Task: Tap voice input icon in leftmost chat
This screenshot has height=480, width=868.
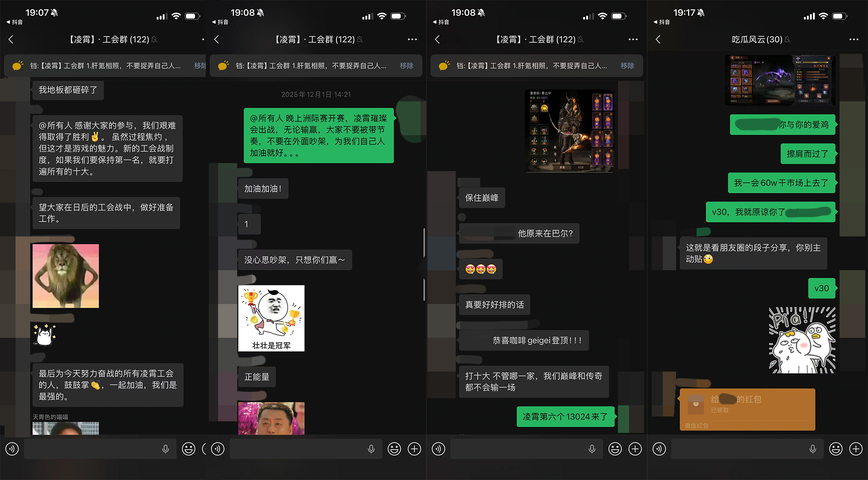Action: [12, 449]
